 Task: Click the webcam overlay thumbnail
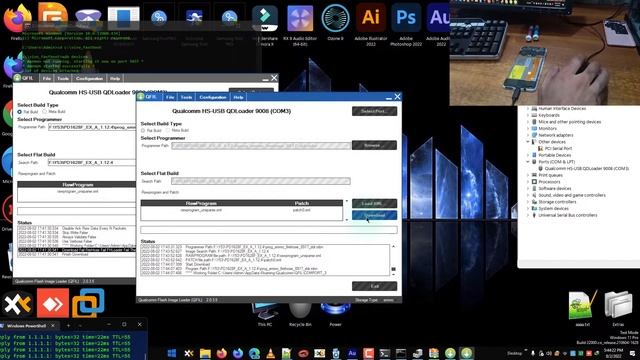[x=544, y=53]
